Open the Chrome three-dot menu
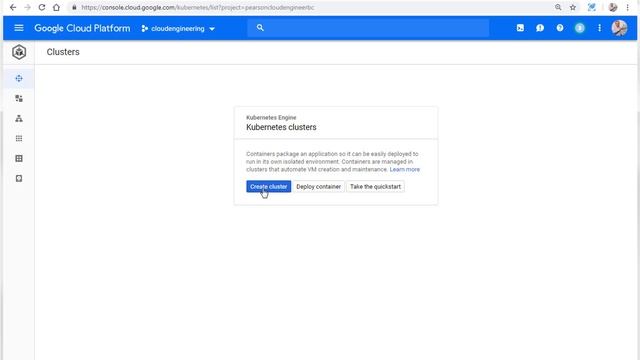The width and height of the screenshot is (640, 360). 627,7
